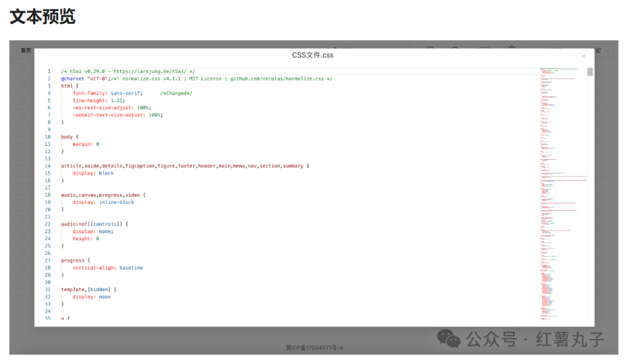Click the h5ai v0.29.0 comment line

click(x=128, y=71)
